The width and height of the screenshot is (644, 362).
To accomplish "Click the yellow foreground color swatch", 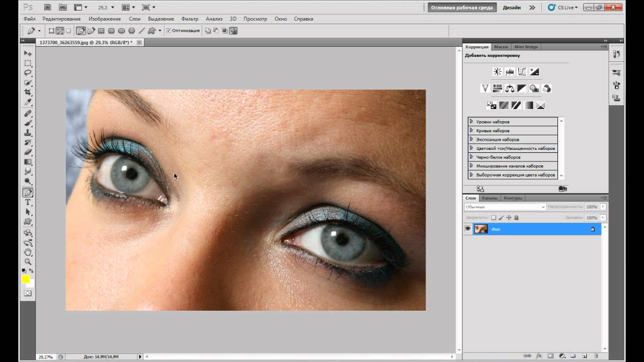I will point(25,280).
